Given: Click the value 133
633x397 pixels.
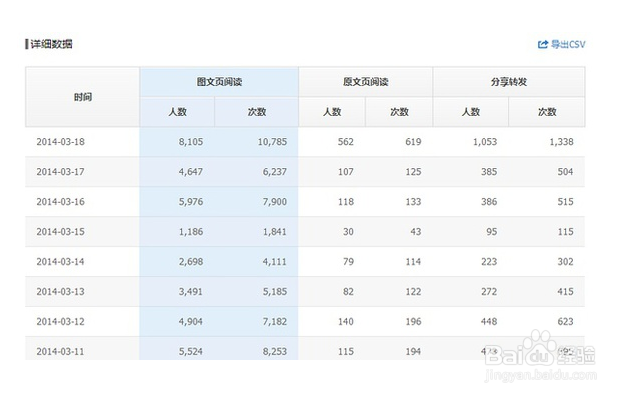Looking at the screenshot, I should click(x=413, y=202).
